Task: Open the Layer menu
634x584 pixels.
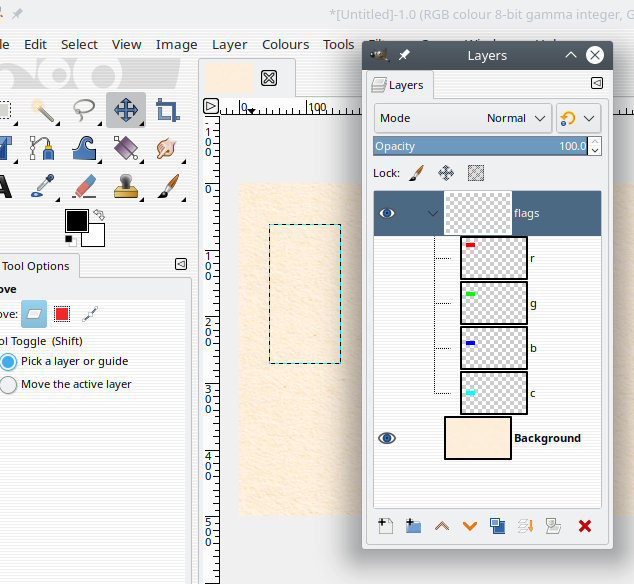Action: 230,44
